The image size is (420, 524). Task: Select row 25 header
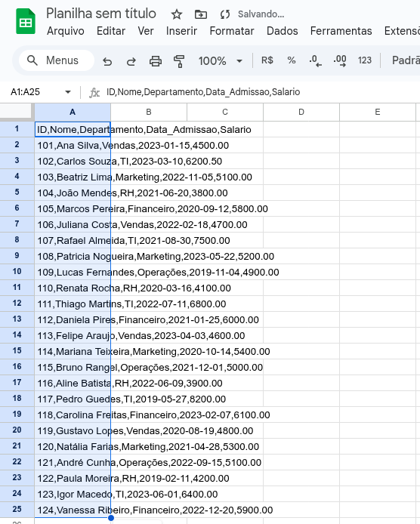tap(17, 510)
